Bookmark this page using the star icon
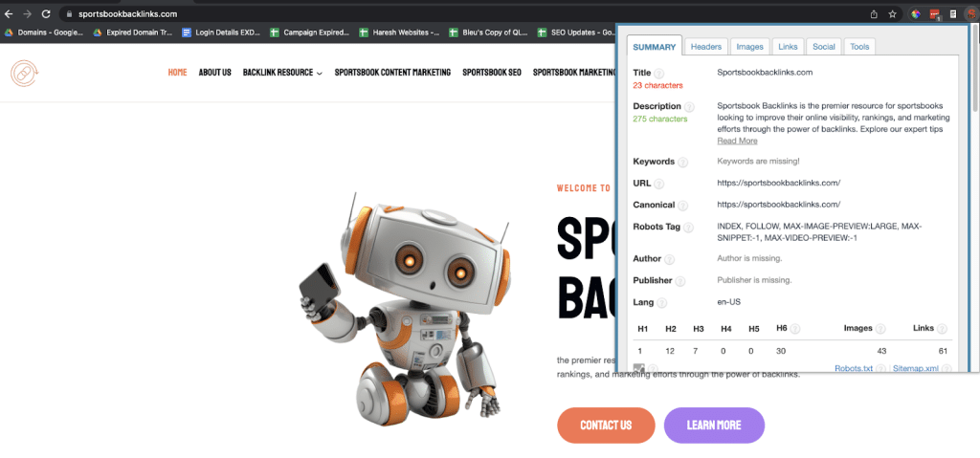Screen dimensions: 980x458 click(x=892, y=14)
